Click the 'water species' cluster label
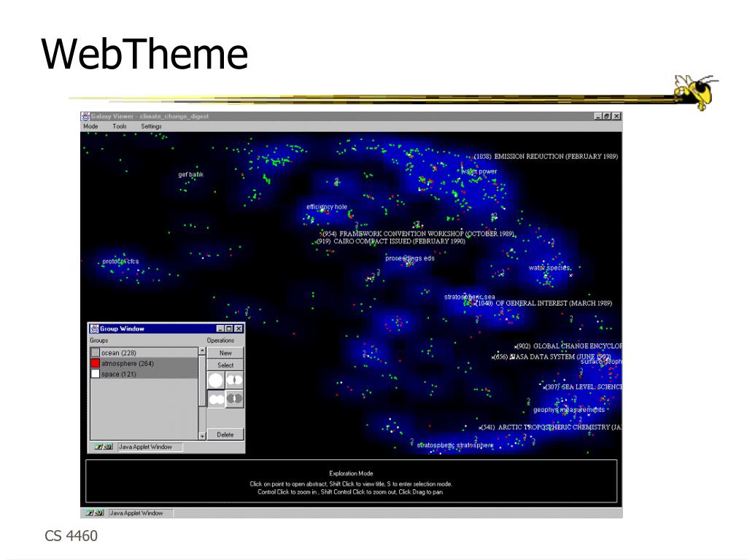747x560 pixels. click(549, 268)
